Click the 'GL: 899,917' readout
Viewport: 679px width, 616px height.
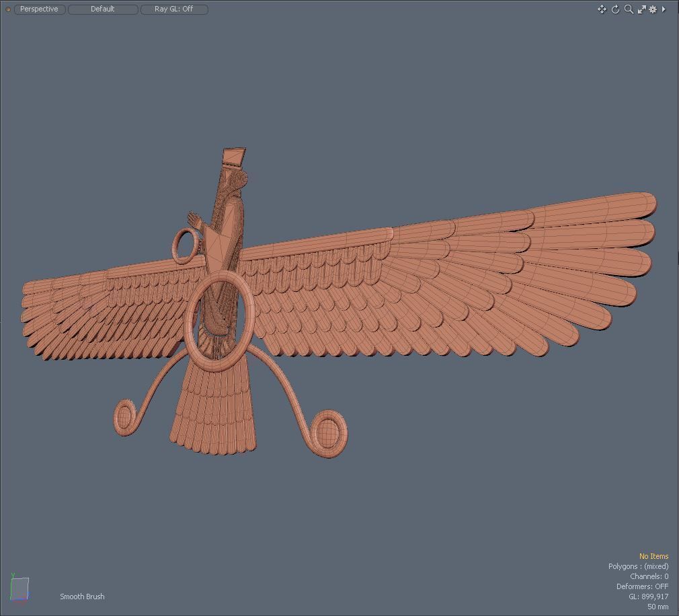pyautogui.click(x=649, y=596)
